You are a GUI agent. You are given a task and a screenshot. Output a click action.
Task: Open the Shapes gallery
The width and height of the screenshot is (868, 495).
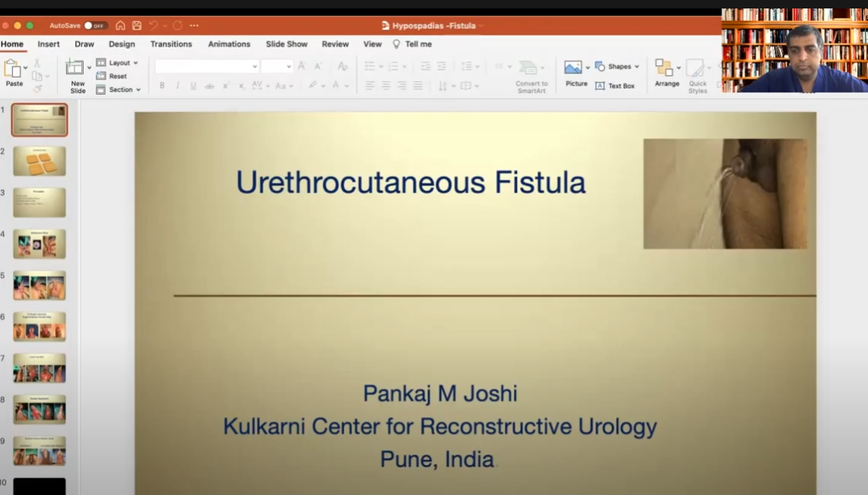coord(618,66)
